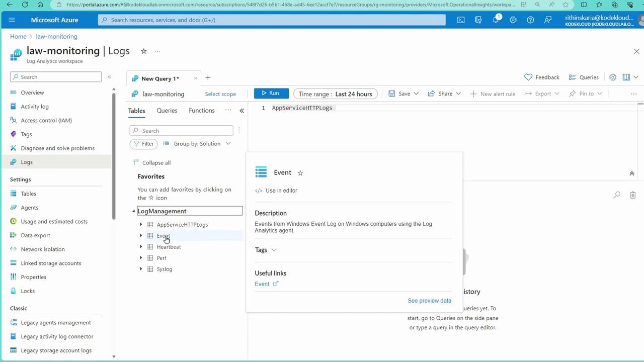Collapse the tables side pane

click(x=242, y=111)
